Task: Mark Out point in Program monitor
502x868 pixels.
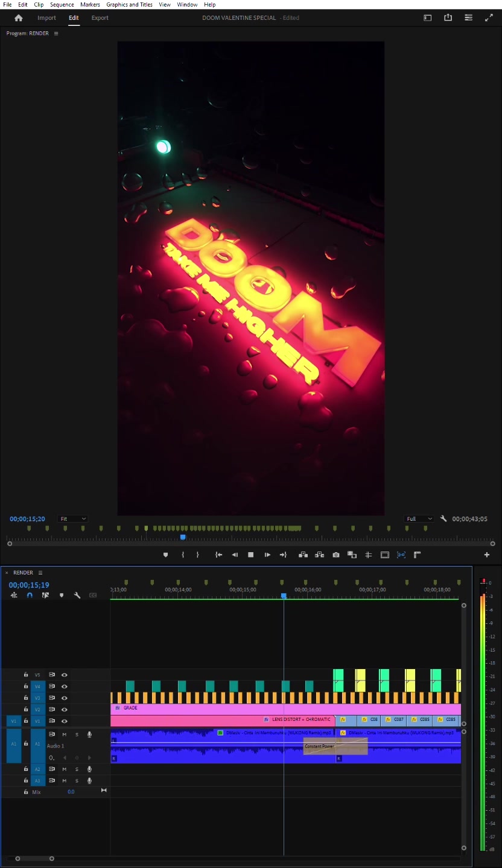Action: pyautogui.click(x=197, y=555)
